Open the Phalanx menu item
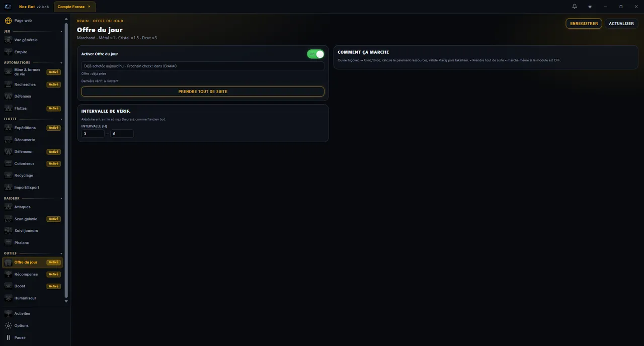This screenshot has width=644, height=346. (33, 242)
